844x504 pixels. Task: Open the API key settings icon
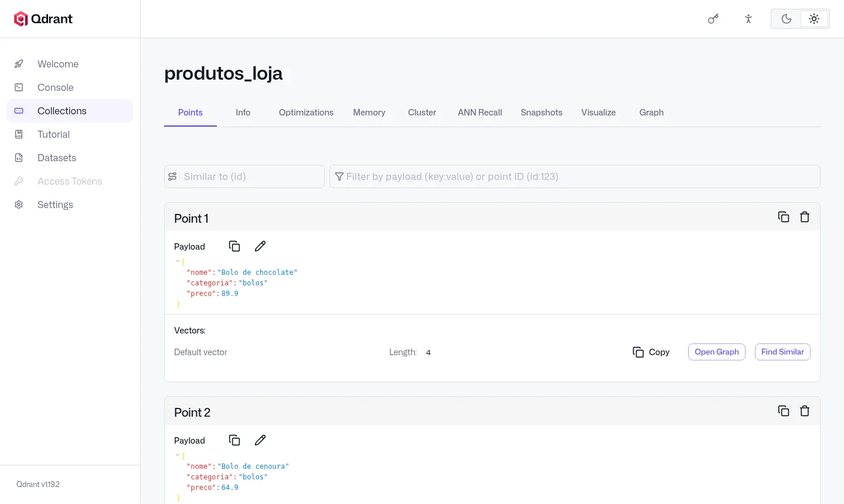[713, 19]
